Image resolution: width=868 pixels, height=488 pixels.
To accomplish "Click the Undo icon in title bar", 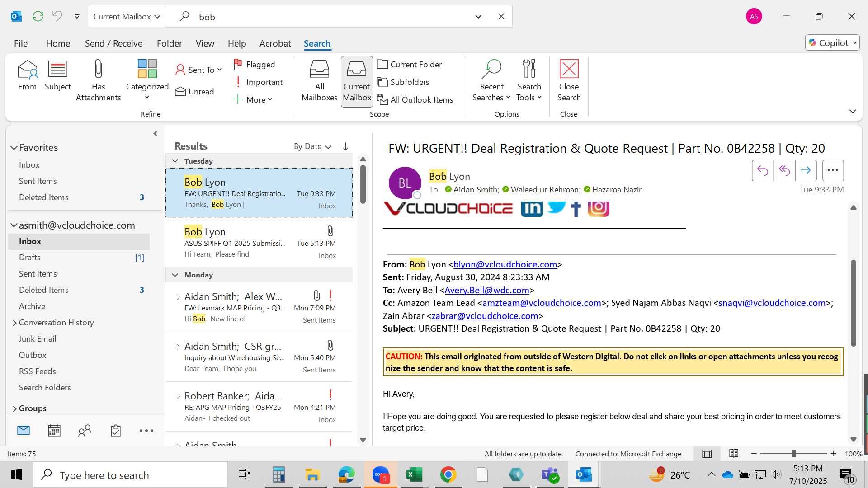I will pyautogui.click(x=57, y=17).
